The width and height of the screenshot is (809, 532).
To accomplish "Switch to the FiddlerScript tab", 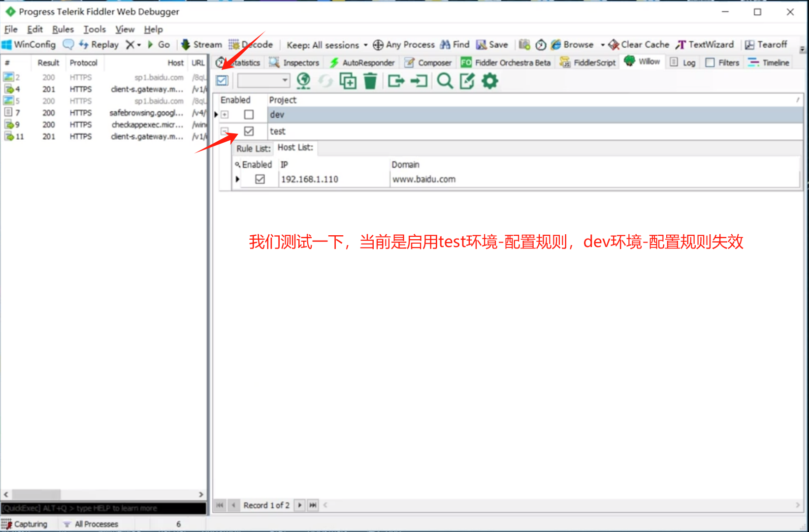I will [x=588, y=63].
